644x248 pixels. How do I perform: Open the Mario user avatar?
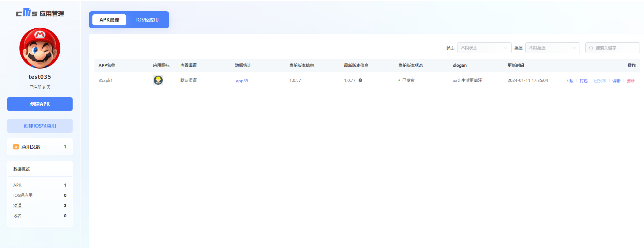pos(40,48)
